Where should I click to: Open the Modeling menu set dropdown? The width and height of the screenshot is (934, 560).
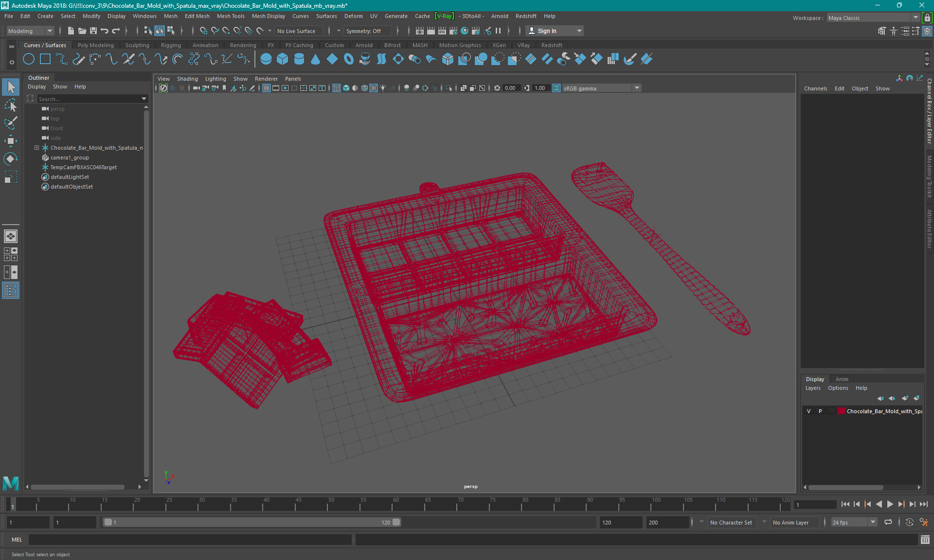(x=30, y=31)
